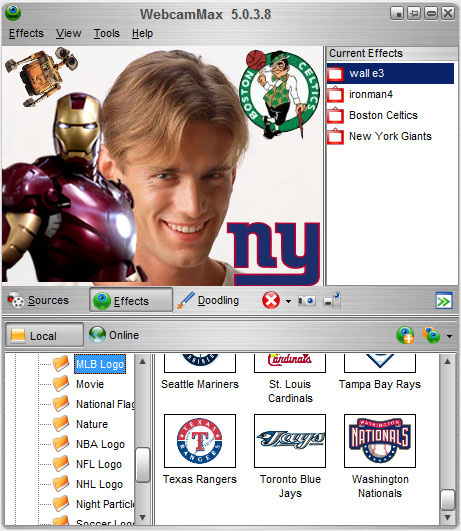Click the add new effect icon

405,335
